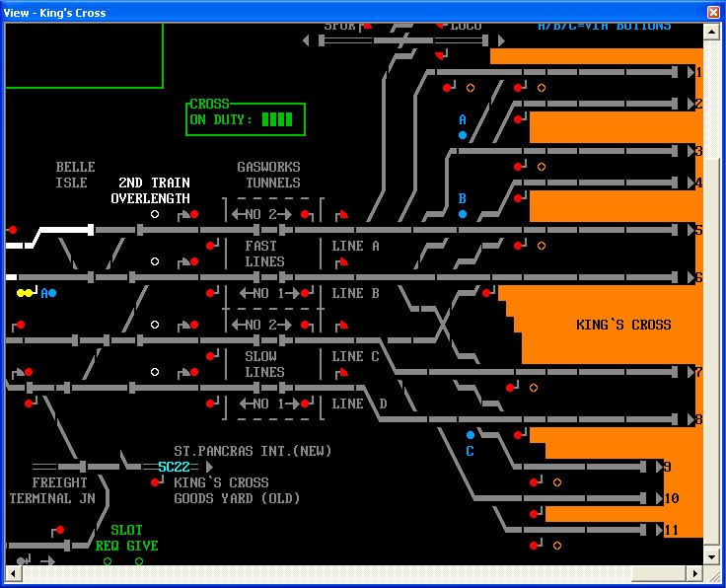This screenshot has width=726, height=588.
Task: Click the KING`S CROSS station label
Action: point(623,325)
